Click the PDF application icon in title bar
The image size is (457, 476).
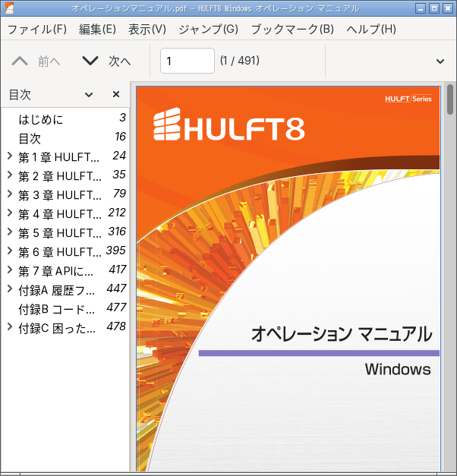[9, 8]
